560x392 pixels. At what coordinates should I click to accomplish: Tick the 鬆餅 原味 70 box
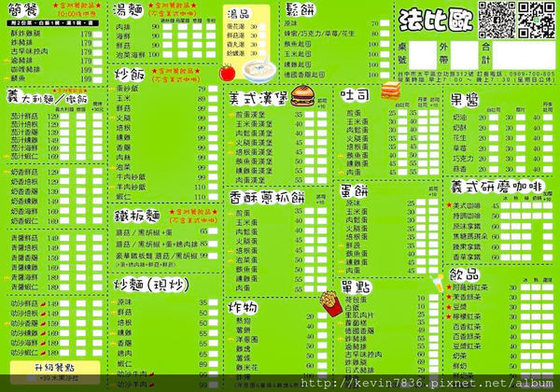385,23
